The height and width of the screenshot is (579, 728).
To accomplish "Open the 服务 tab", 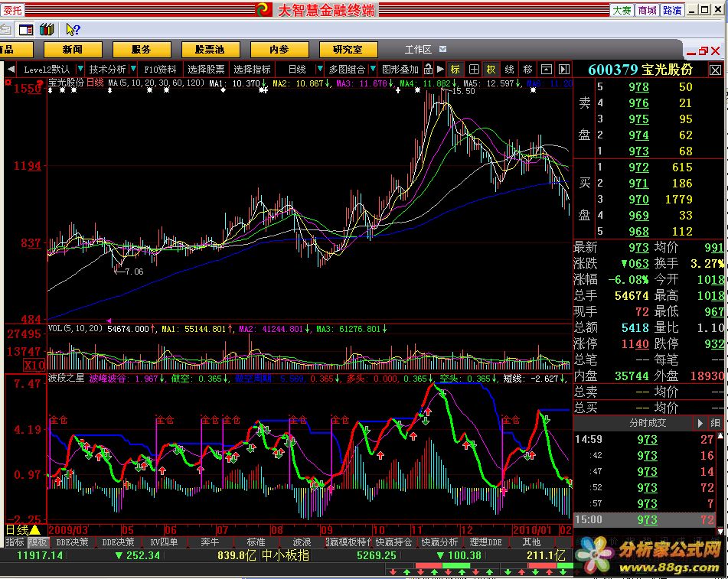I will click(x=141, y=50).
